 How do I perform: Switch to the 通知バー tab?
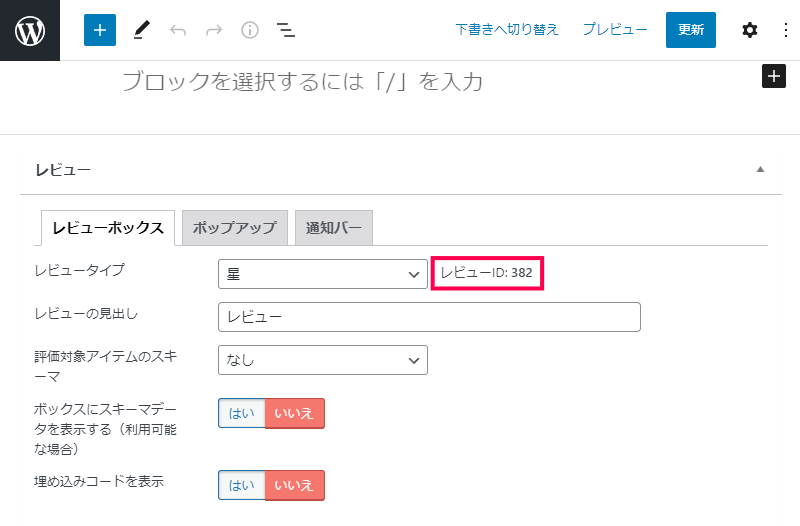335,228
